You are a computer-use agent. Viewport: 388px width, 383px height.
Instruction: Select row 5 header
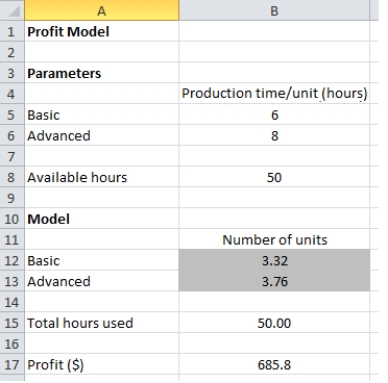pyautogui.click(x=12, y=115)
